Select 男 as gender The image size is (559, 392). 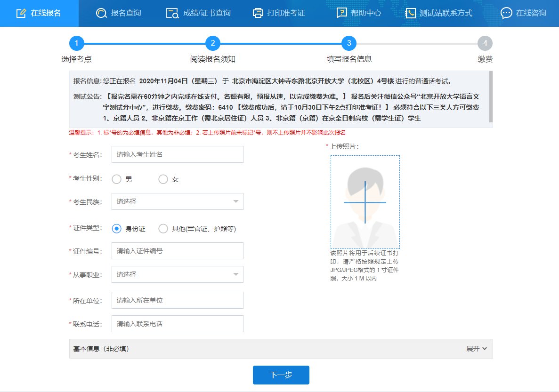117,179
